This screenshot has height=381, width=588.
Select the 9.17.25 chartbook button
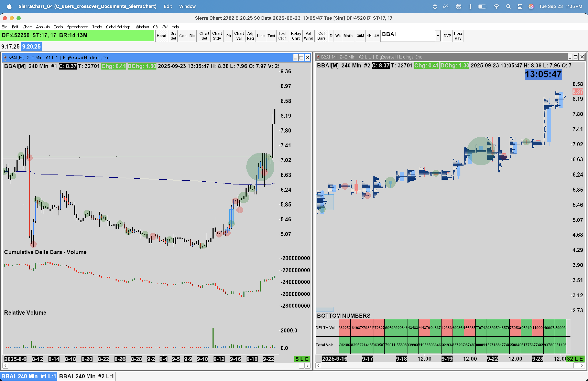(10, 46)
